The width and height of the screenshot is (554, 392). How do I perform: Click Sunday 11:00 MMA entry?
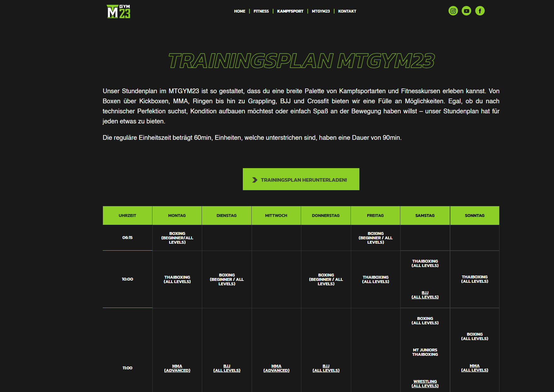475,368
